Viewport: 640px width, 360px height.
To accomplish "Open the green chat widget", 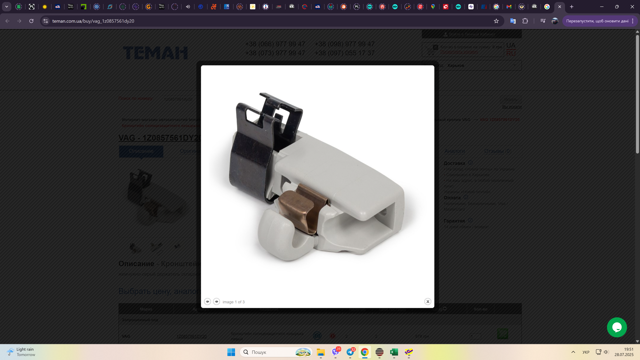I will [x=617, y=327].
